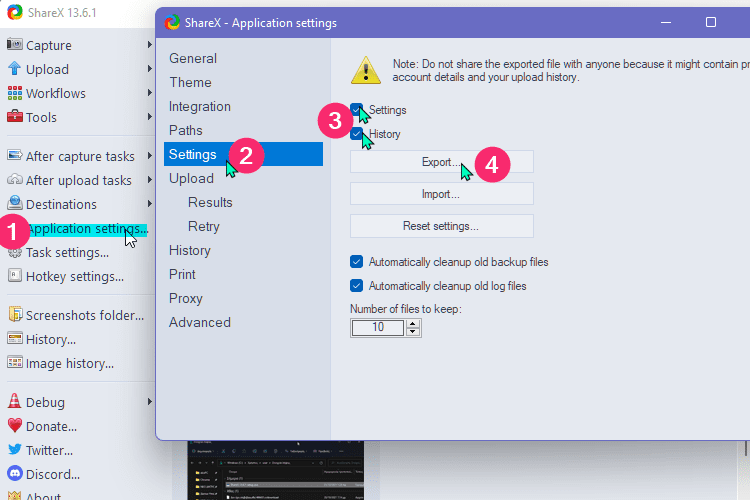Click the Capture camera icon
The image size is (750, 500).
pyautogui.click(x=14, y=44)
